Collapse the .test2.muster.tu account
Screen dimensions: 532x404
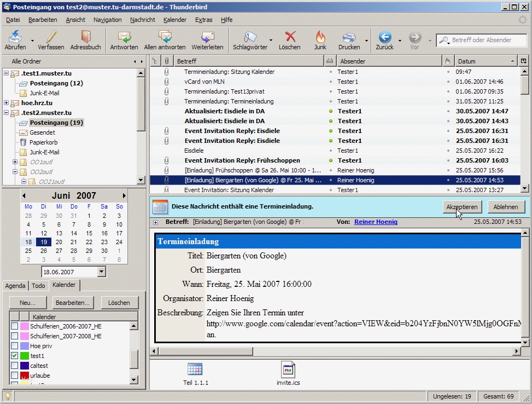click(x=6, y=112)
